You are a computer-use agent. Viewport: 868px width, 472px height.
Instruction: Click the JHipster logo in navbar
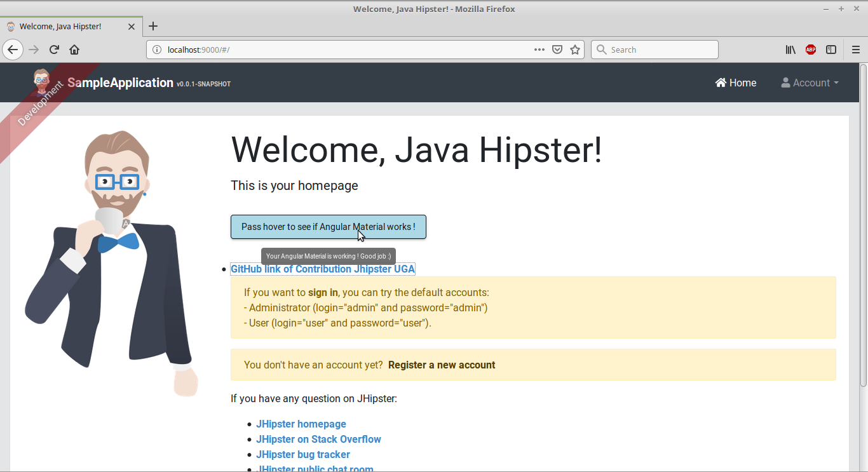(x=41, y=81)
